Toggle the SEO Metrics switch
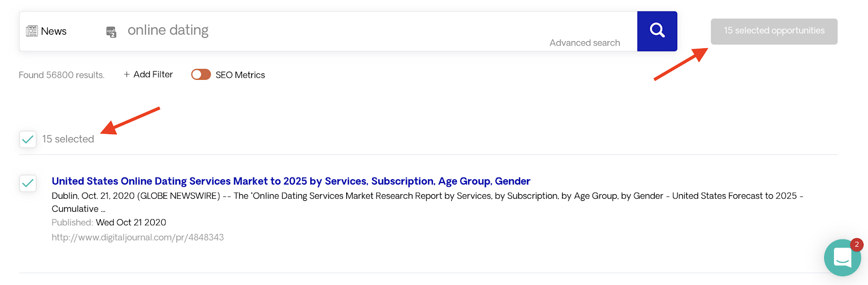 [201, 74]
